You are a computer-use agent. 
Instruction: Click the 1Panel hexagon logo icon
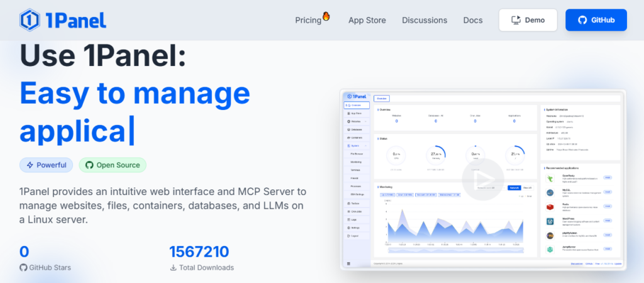pyautogui.click(x=30, y=20)
